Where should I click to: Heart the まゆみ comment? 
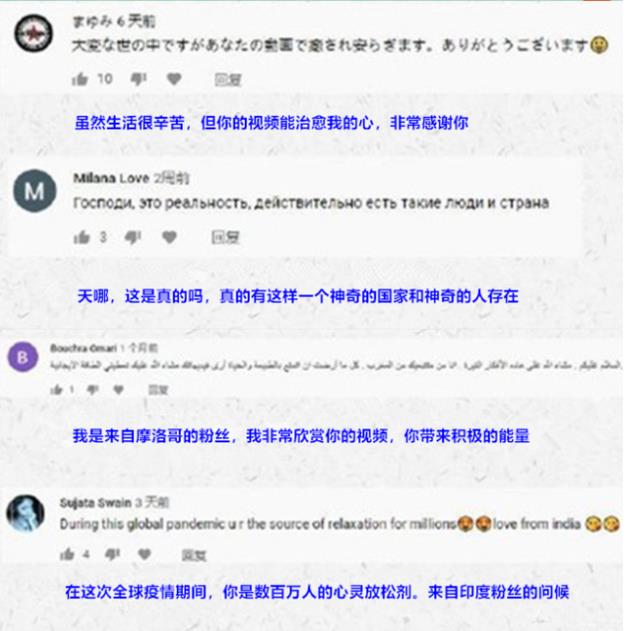(x=174, y=79)
